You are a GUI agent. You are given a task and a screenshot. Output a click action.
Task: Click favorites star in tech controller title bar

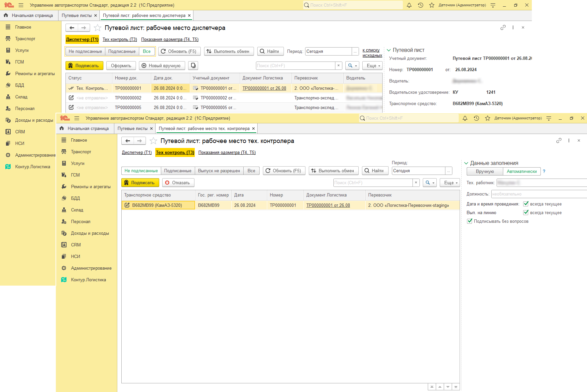(x=488, y=118)
